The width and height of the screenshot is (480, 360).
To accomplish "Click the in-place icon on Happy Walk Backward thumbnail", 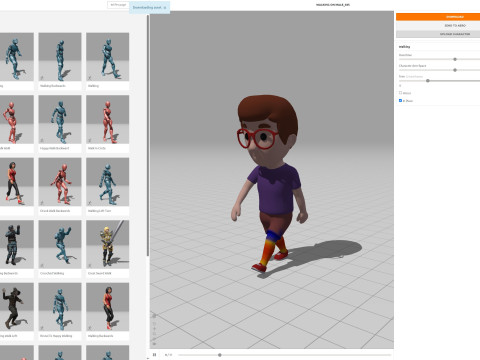I will (x=42, y=140).
